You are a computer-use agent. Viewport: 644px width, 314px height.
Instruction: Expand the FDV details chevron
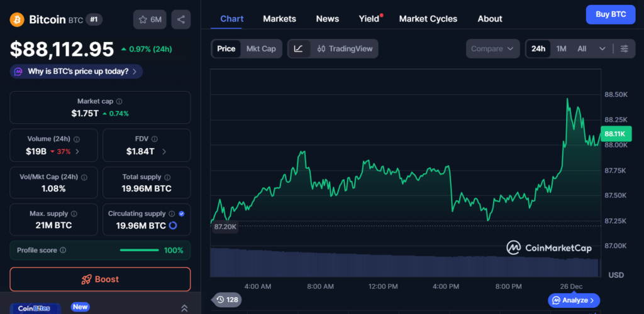164,151
